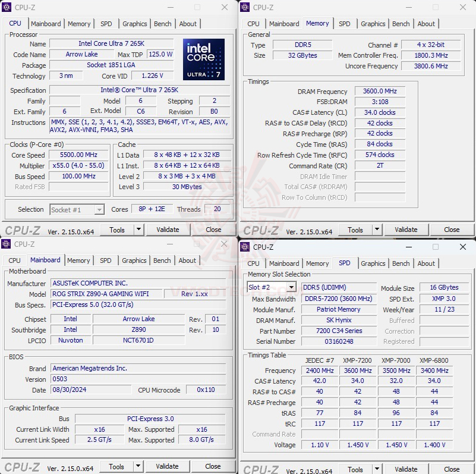The image size is (476, 474).
Task: Switch to Mainboard tab in CPU window
Action: point(46,24)
